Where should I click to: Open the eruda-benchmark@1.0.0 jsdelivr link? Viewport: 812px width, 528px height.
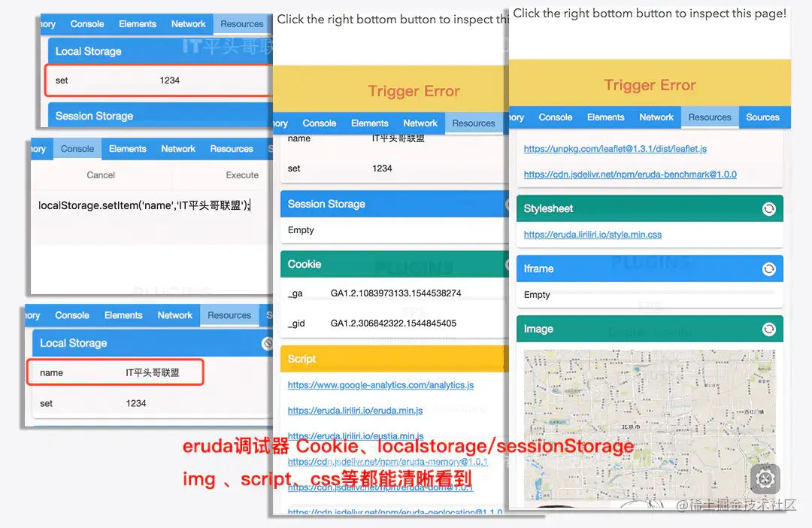(630, 174)
